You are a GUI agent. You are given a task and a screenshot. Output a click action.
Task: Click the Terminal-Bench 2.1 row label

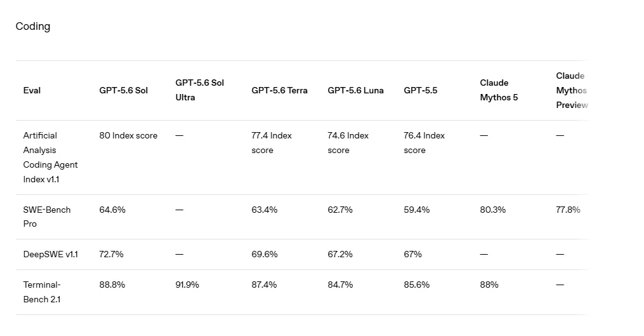click(42, 292)
